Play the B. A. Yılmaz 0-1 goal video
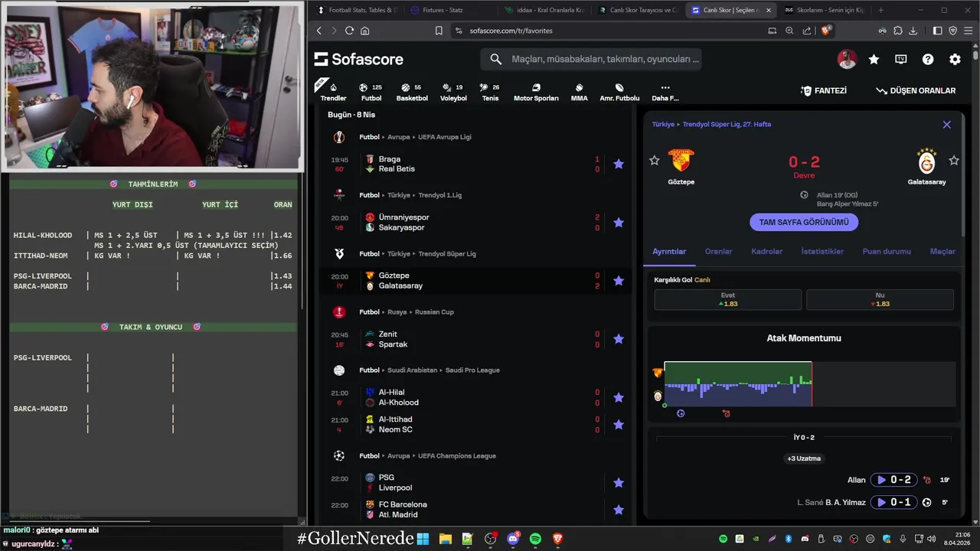This screenshot has height=551, width=980. pyautogui.click(x=893, y=502)
